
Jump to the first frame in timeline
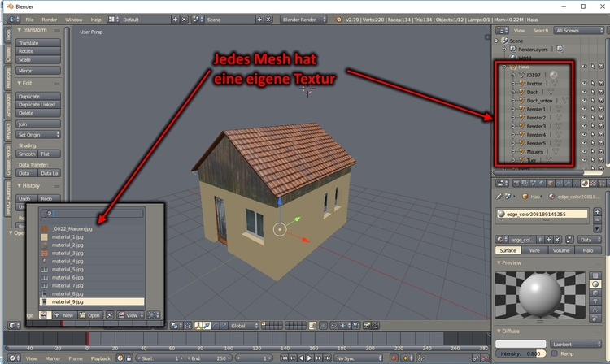tap(285, 358)
